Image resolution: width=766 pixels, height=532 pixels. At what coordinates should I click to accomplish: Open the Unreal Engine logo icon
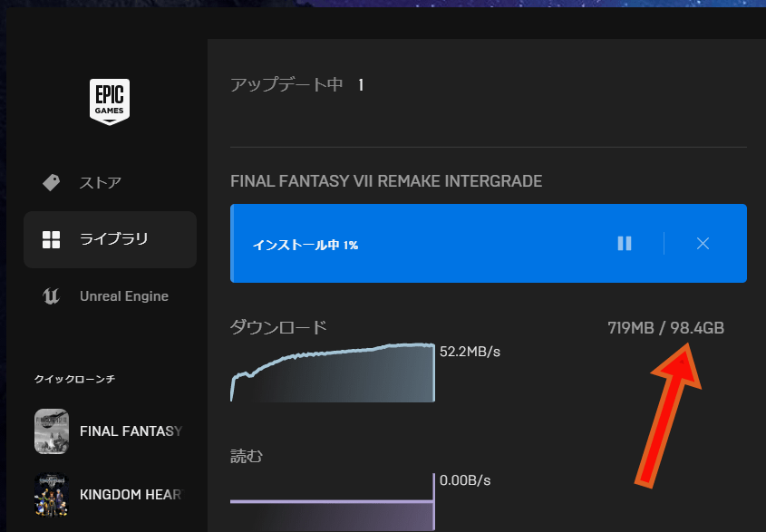point(52,296)
